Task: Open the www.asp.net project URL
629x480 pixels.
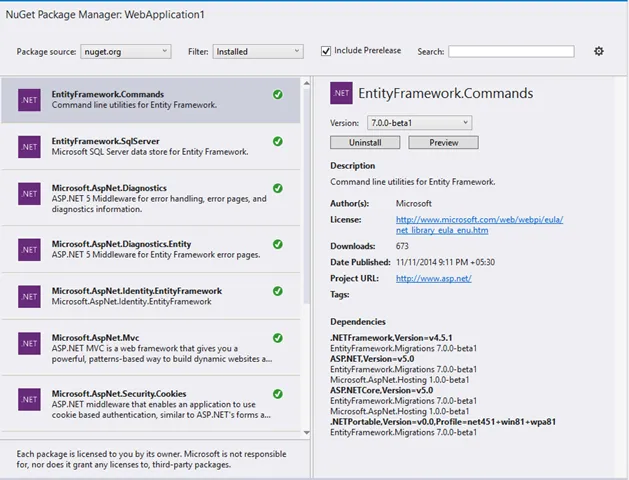Action: 433,278
